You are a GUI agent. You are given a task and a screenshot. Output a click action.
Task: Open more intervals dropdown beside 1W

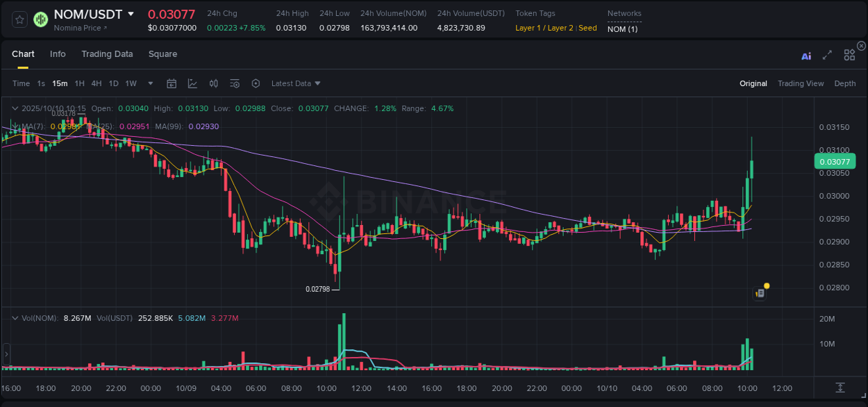click(x=149, y=83)
